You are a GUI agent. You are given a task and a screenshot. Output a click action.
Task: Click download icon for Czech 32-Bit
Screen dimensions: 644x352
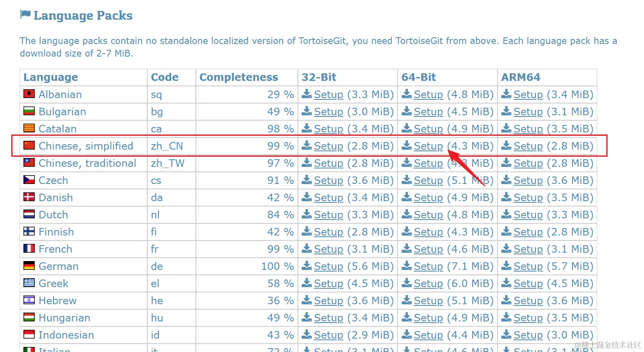[307, 180]
